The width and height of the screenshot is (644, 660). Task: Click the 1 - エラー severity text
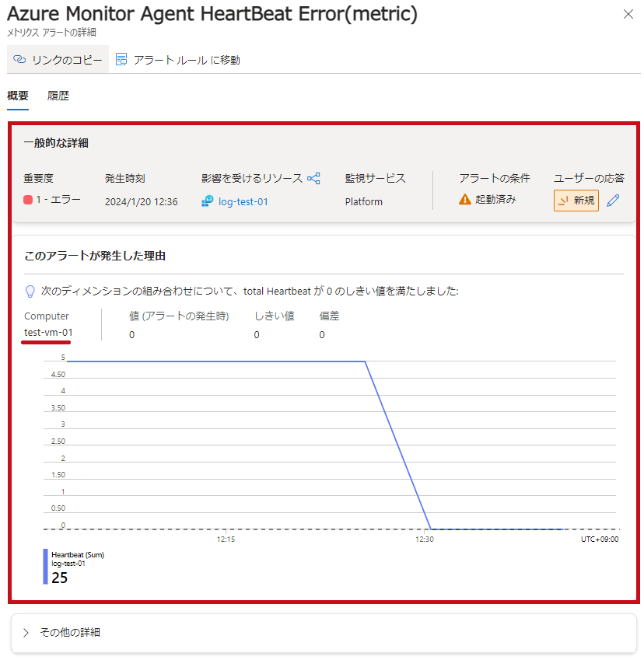58,200
